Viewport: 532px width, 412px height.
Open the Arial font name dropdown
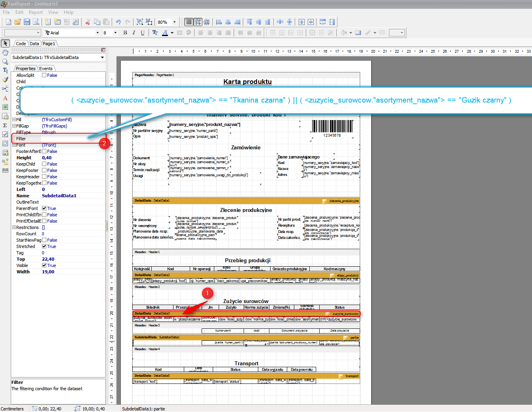pyautogui.click(x=97, y=33)
